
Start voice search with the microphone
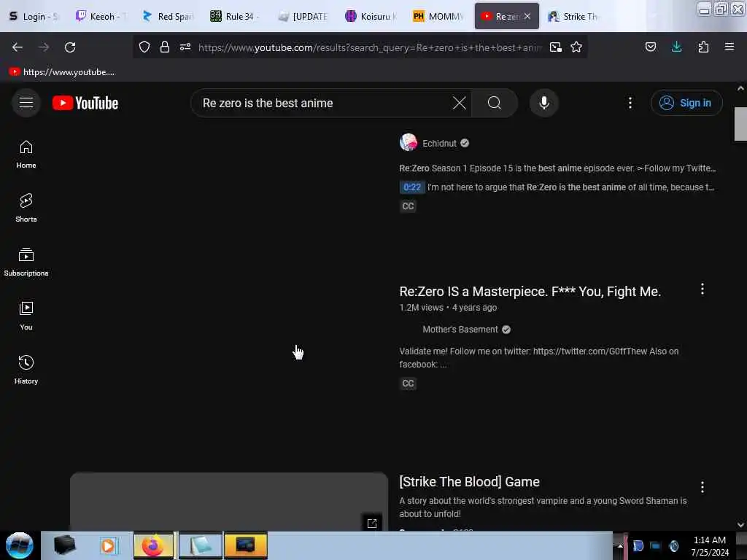tap(544, 103)
